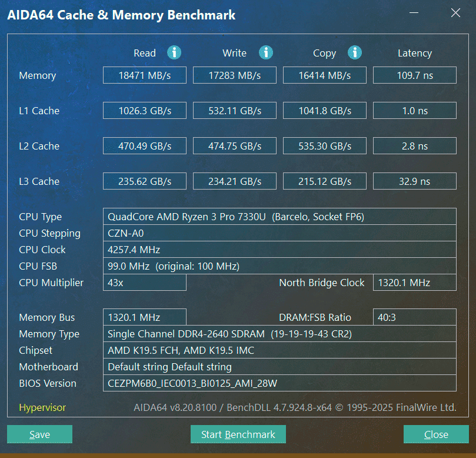The image size is (476, 458).
Task: Select Memory copy value 16414 MB/s
Action: tap(325, 75)
